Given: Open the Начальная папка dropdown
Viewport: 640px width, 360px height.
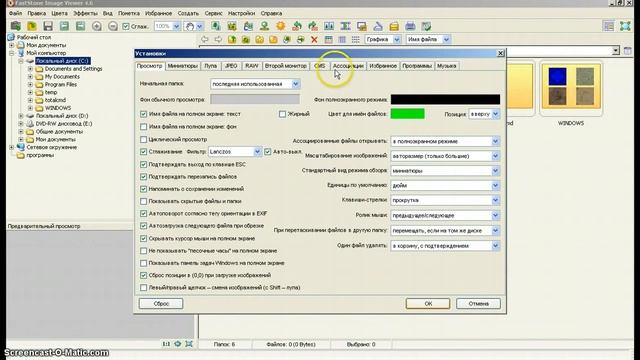Looking at the screenshot, I should click(296, 84).
